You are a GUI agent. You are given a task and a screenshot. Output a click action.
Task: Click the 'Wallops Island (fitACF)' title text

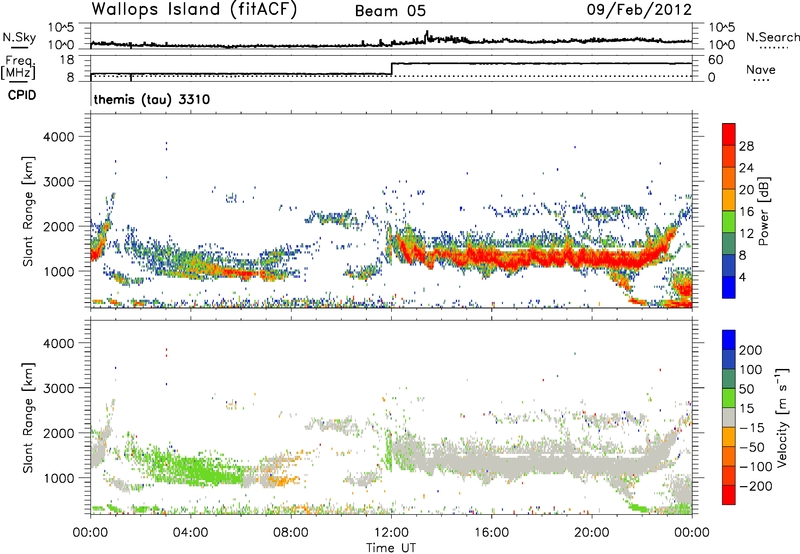(x=194, y=10)
